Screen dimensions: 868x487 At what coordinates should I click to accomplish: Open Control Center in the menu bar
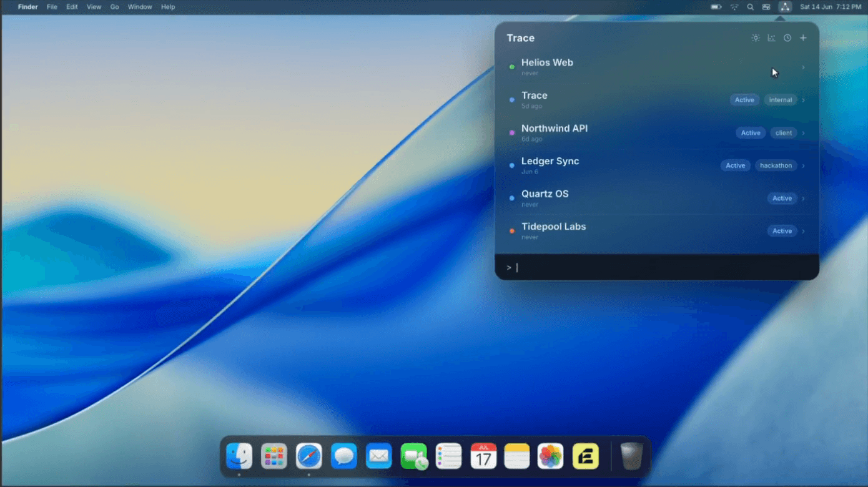pyautogui.click(x=766, y=7)
